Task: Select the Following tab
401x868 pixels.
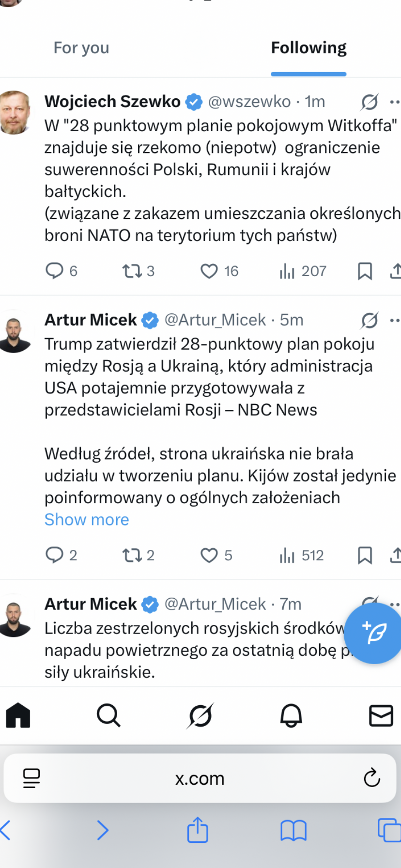Action: pyautogui.click(x=308, y=48)
